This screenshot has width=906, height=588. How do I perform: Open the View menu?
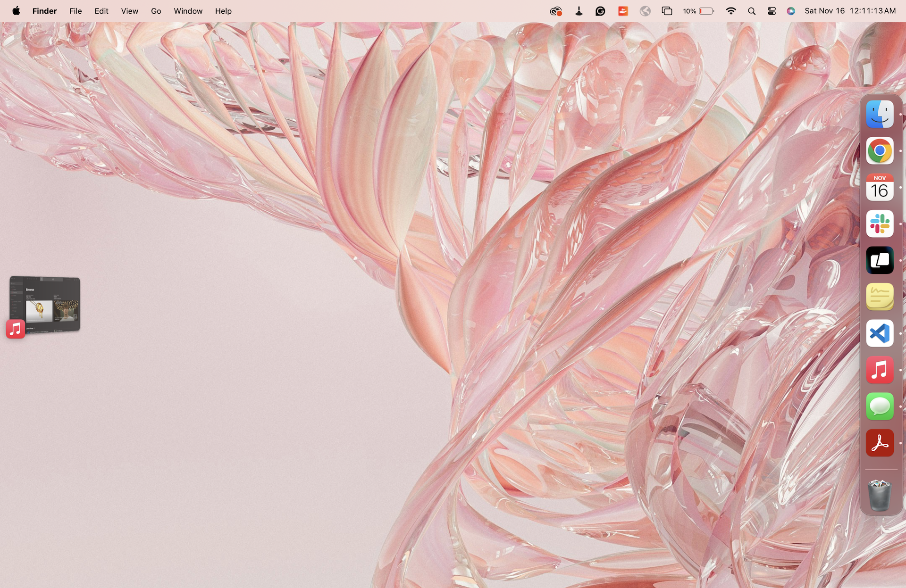pyautogui.click(x=129, y=11)
